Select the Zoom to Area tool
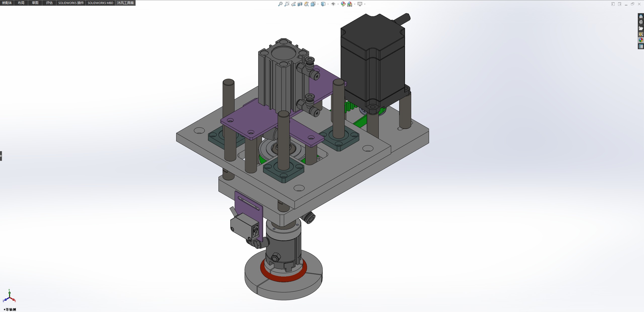 (287, 4)
